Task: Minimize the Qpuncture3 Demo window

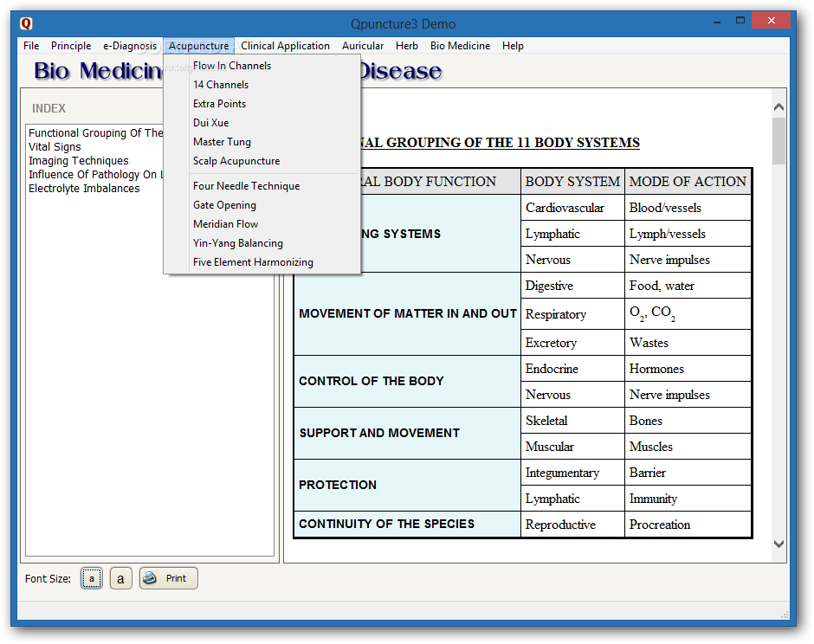Action: 716,22
